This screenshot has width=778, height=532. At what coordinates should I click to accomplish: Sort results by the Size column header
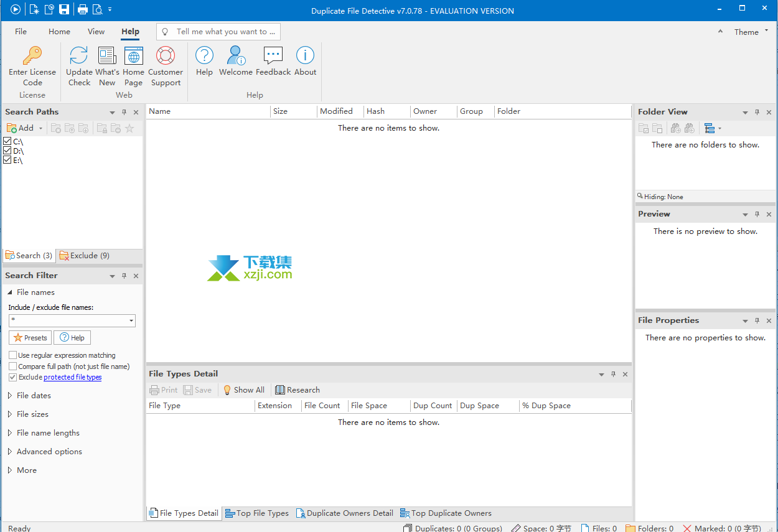click(294, 111)
